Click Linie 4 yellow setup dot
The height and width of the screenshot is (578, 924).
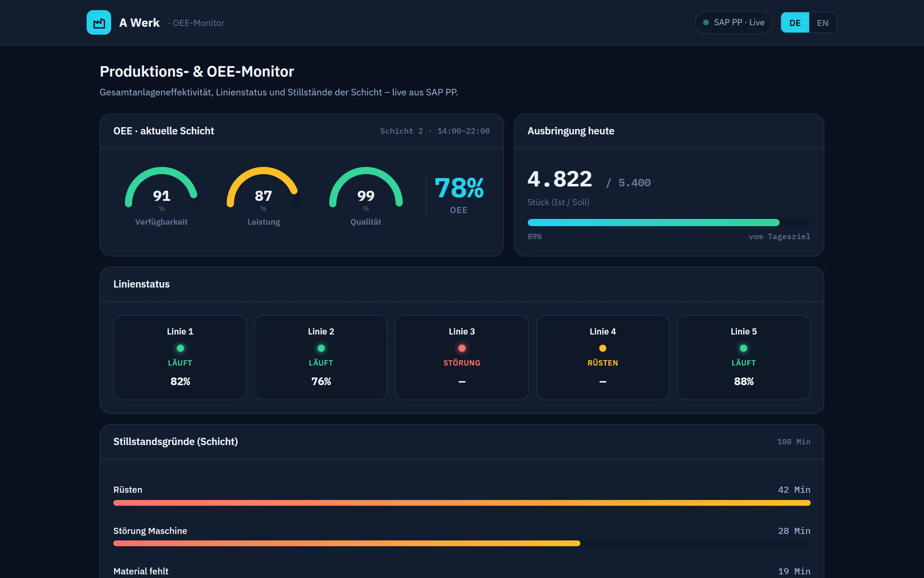pyautogui.click(x=602, y=348)
